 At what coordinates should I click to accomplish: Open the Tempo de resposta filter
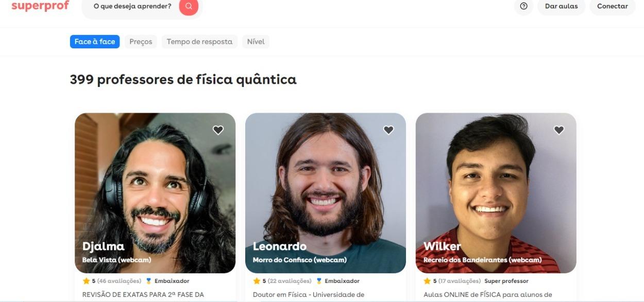click(x=199, y=42)
